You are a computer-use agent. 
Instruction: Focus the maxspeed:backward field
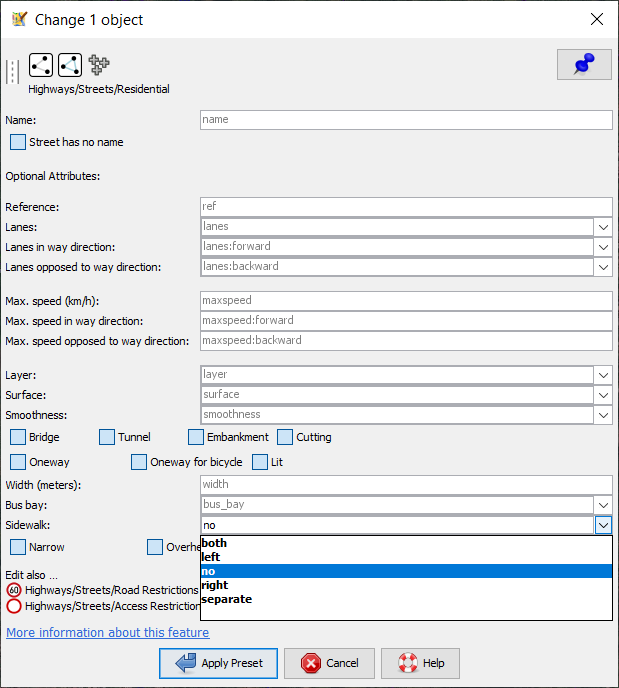click(x=406, y=340)
